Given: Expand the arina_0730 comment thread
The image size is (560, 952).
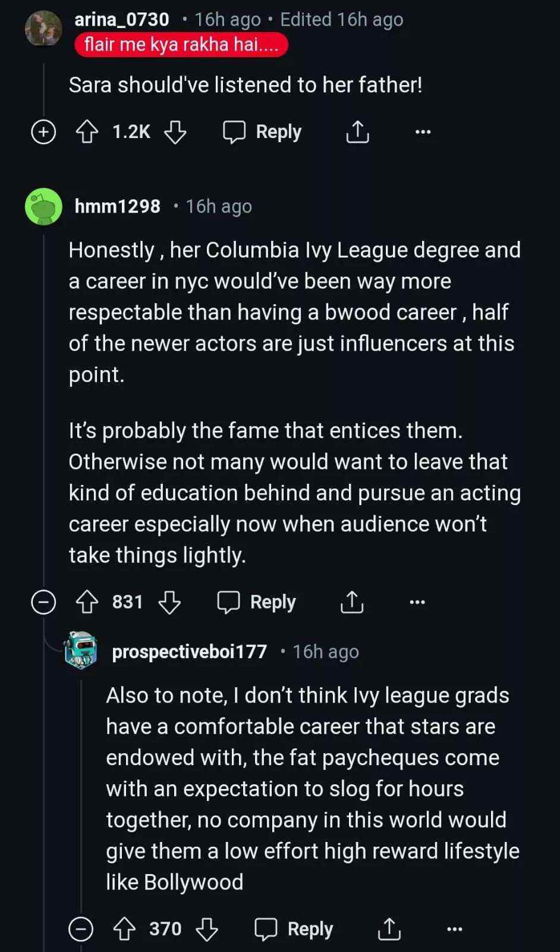Looking at the screenshot, I should point(43,131).
